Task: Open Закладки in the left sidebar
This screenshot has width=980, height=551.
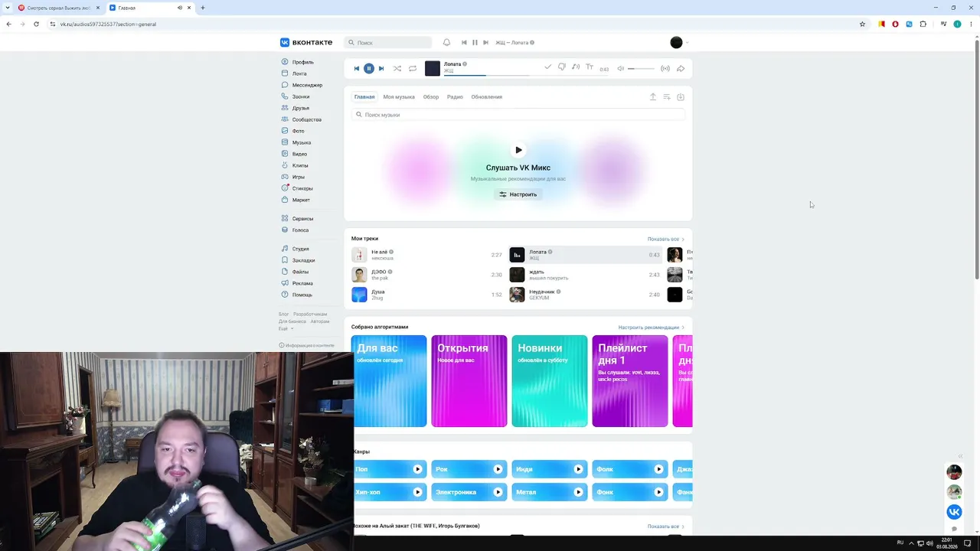Action: coord(298,260)
